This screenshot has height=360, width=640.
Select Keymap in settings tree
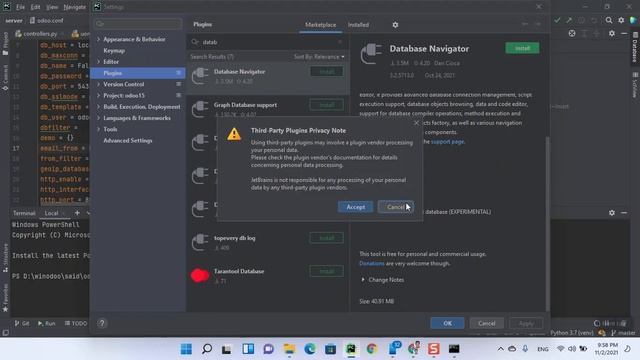pos(114,51)
